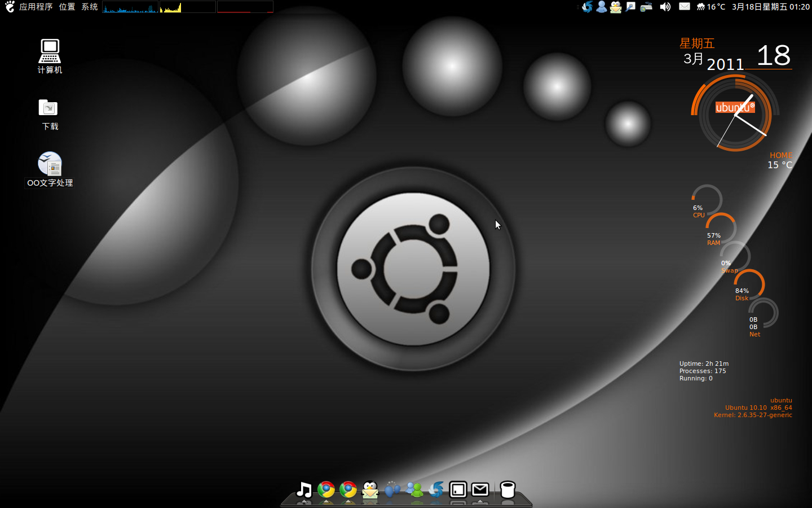Viewport: 812px width, 508px height.
Task: Click the Uptime: 2h 21m text
Action: point(704,364)
